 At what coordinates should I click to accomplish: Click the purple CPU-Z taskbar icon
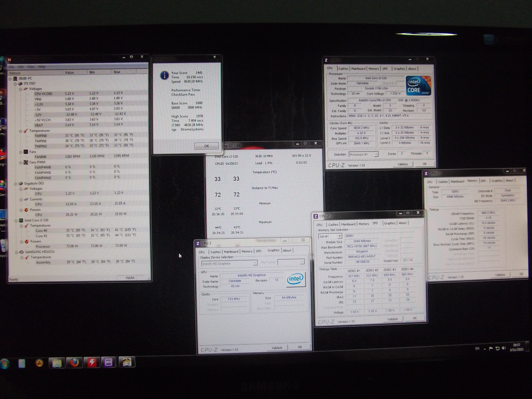click(108, 362)
